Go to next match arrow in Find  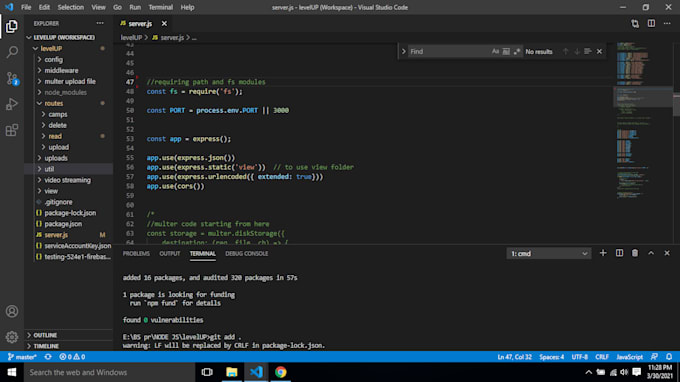(577, 52)
